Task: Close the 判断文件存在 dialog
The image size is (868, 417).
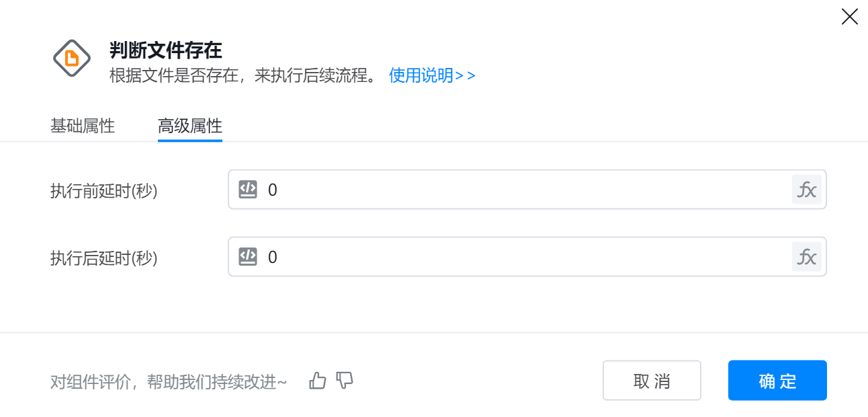Action: [x=850, y=17]
